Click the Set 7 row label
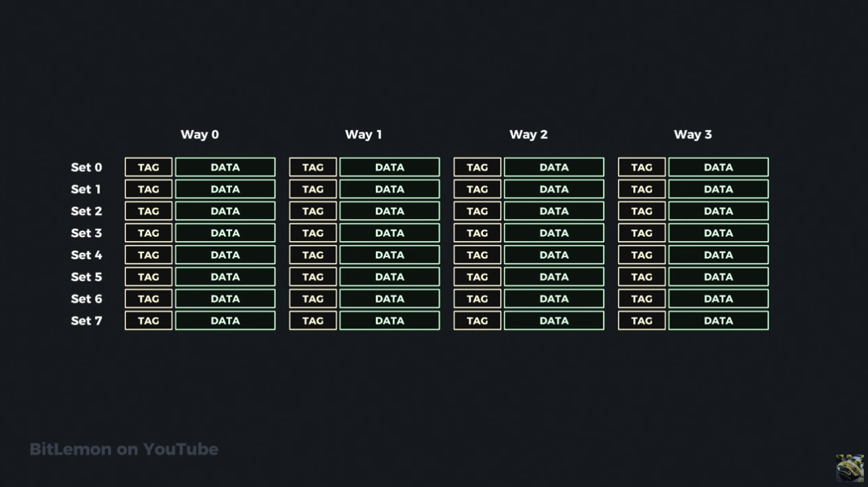 (x=86, y=320)
